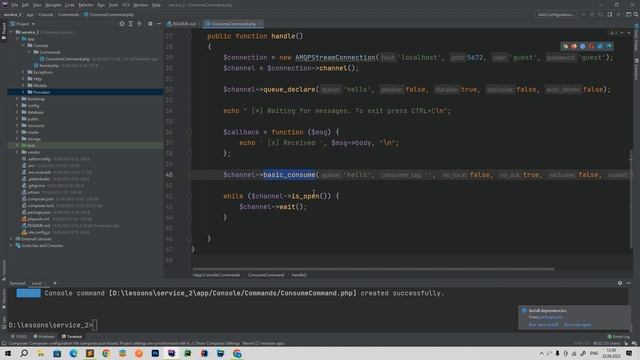Click Select Opened File locate icon
This screenshot has height=360, width=640.
[122, 24]
